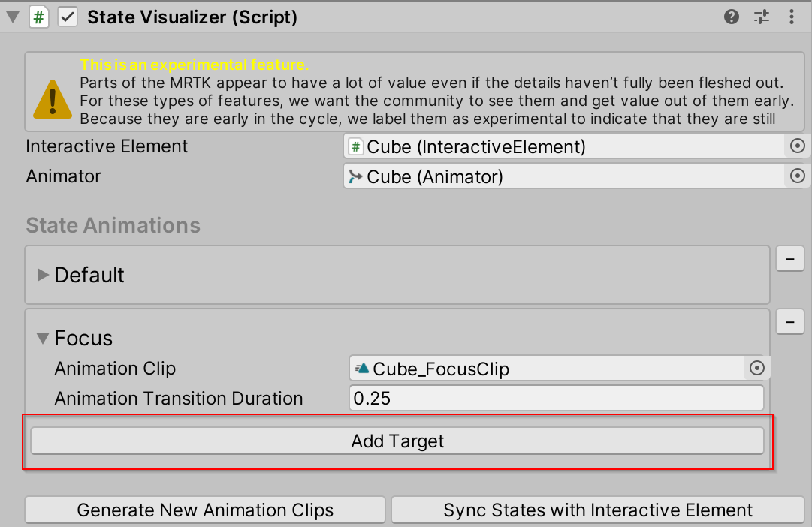Remove the Focus state with minus button
The height and width of the screenshot is (527, 812).
789,321
